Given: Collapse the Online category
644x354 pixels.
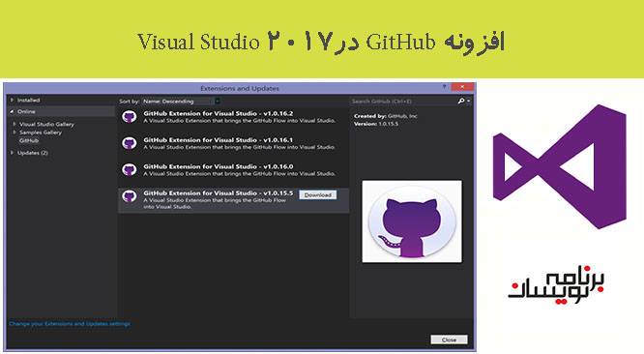Looking at the screenshot, I should tap(12, 111).
